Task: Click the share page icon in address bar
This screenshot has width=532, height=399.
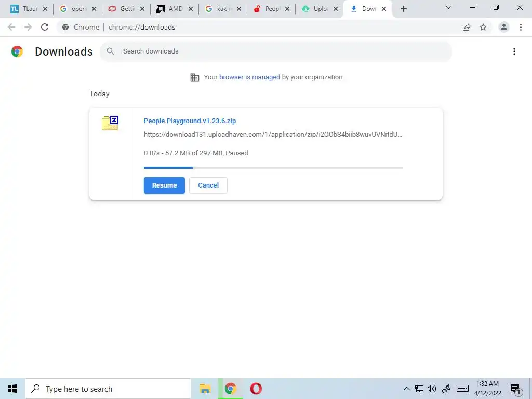Action: 467,27
